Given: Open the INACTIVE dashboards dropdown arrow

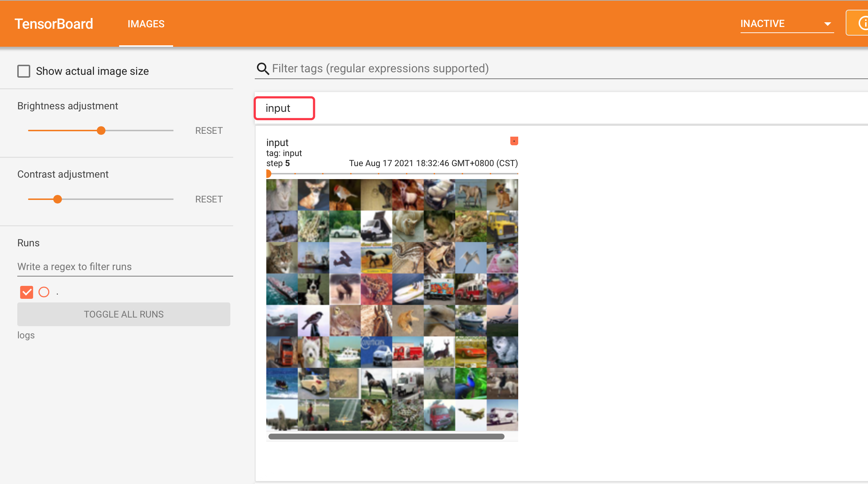Looking at the screenshot, I should coord(827,24).
